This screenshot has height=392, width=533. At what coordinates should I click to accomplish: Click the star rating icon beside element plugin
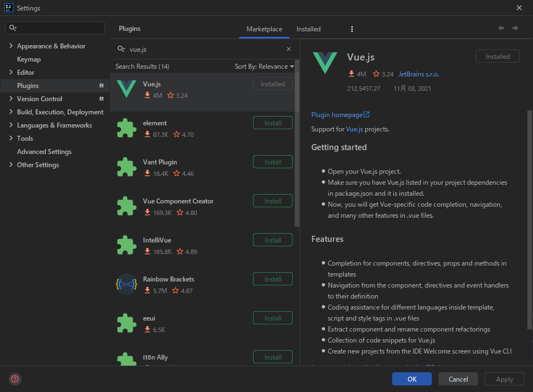click(x=175, y=134)
